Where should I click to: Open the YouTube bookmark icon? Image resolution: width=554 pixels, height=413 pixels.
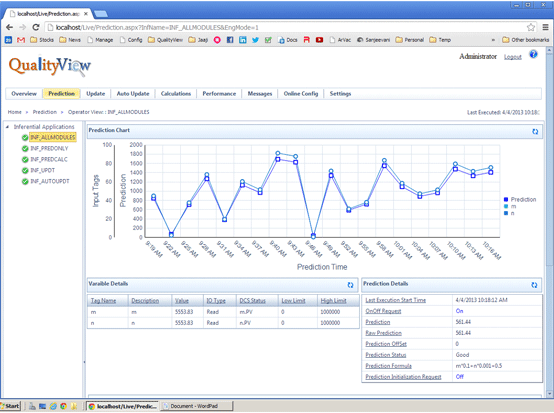[x=319, y=40]
